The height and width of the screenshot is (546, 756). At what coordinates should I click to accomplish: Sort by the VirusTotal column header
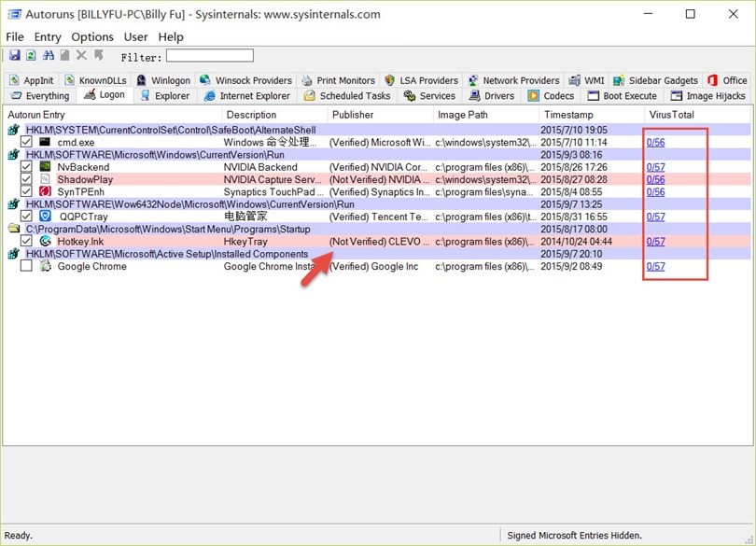click(697, 115)
